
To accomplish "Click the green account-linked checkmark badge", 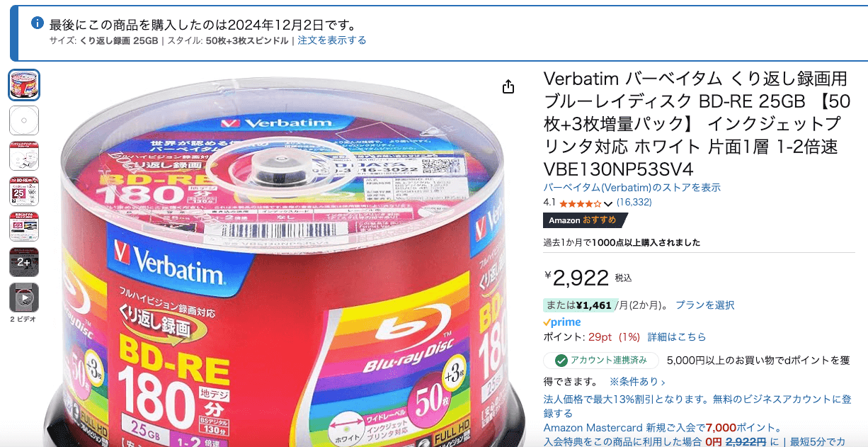I will (x=600, y=361).
